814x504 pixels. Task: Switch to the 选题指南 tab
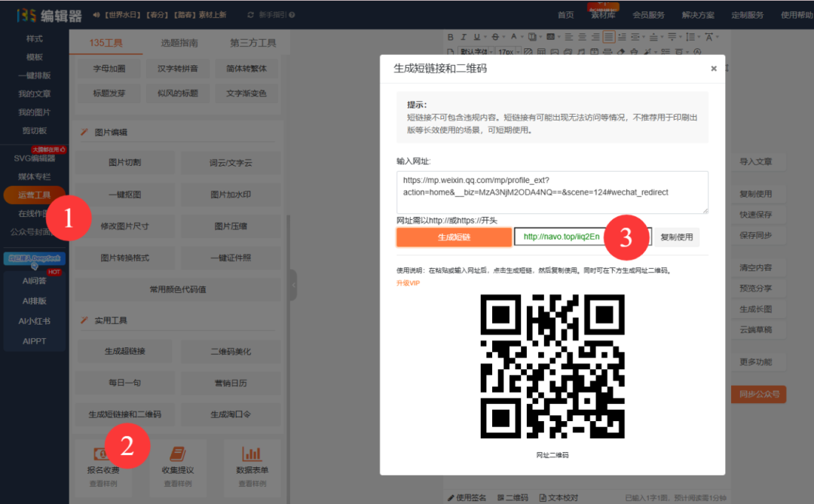[179, 42]
